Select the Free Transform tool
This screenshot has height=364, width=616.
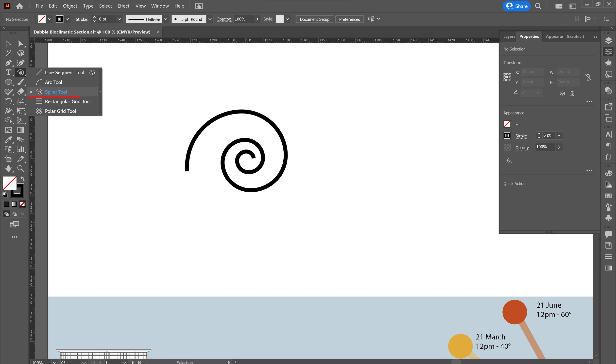point(21,111)
